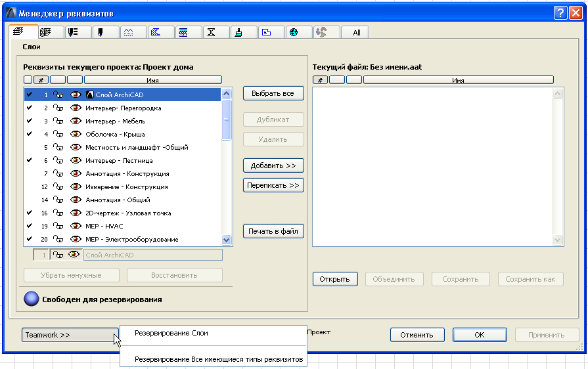Toggle visibility of Измерение - Конструкция layer

tap(76, 186)
